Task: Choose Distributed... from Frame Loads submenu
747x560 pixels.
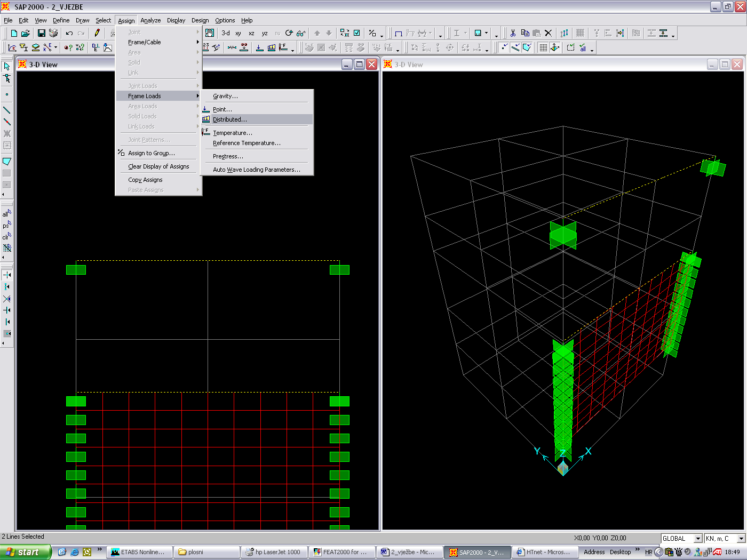Action: pos(257,119)
